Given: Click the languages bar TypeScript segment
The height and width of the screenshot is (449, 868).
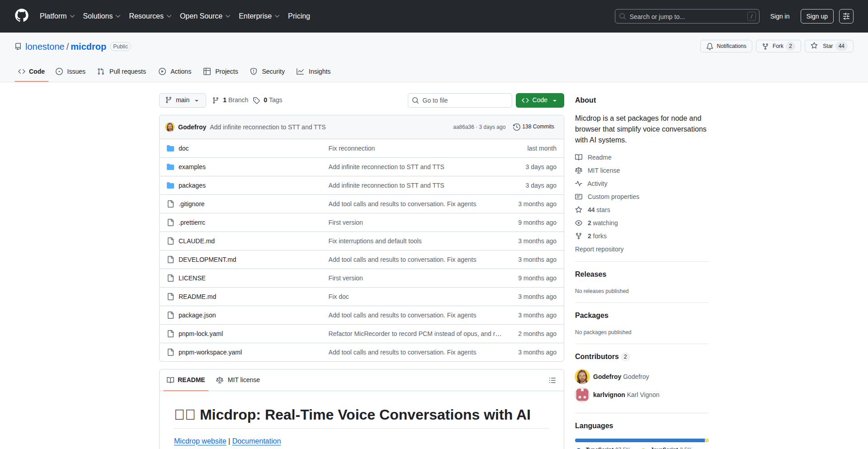Looking at the screenshot, I should click(640, 440).
